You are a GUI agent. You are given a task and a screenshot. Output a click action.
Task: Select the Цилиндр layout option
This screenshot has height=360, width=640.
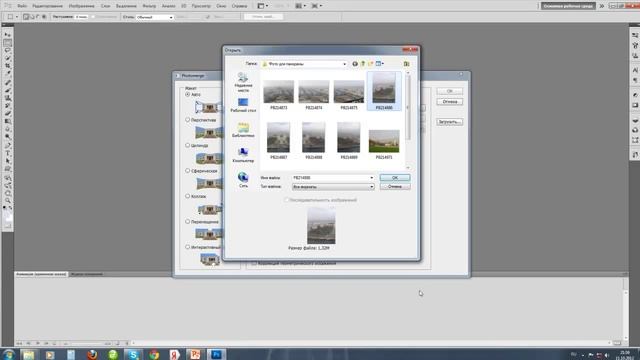[188, 145]
